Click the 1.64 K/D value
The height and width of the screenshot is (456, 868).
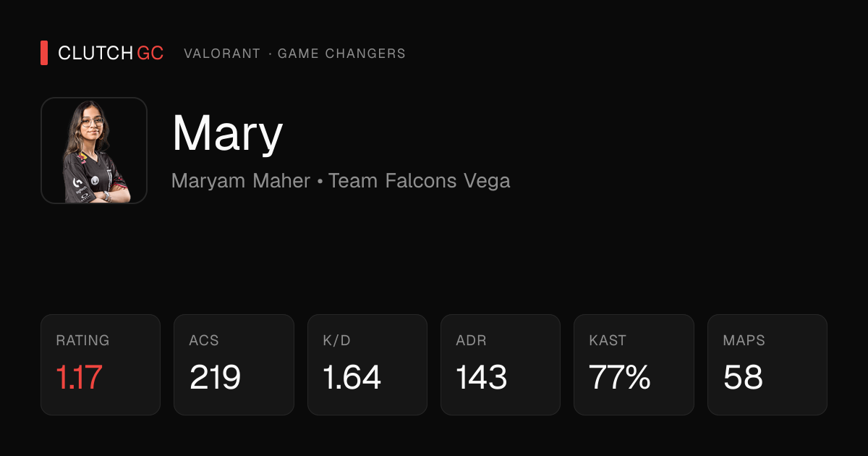(x=352, y=378)
